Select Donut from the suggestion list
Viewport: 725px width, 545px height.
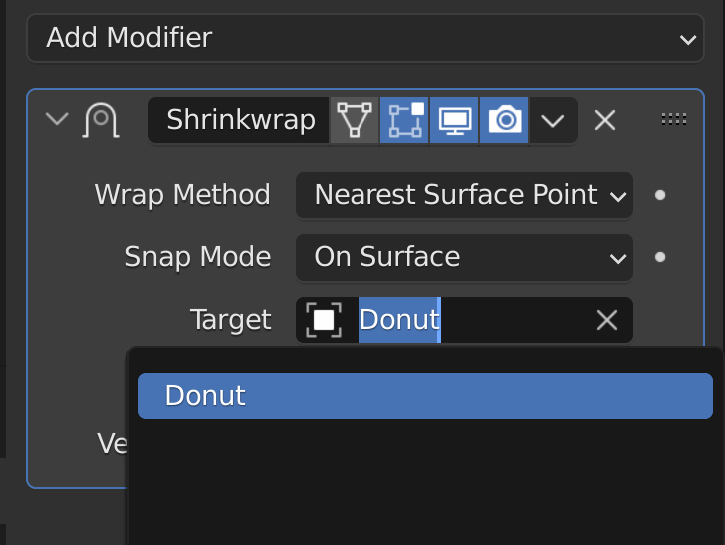click(x=425, y=396)
